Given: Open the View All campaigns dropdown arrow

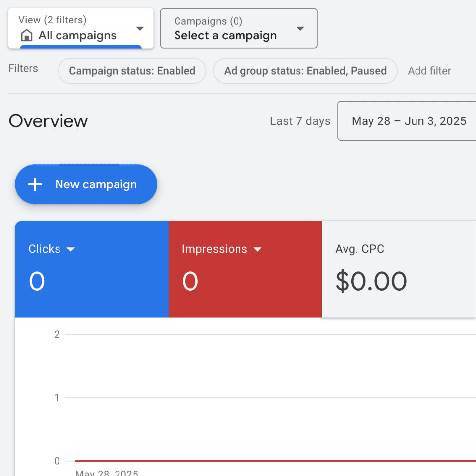Looking at the screenshot, I should click(x=140, y=29).
